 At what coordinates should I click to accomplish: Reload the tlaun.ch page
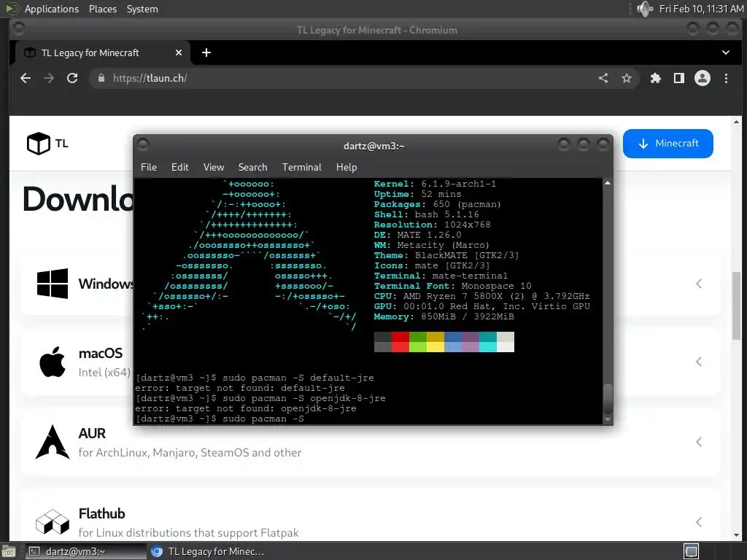[x=72, y=78]
